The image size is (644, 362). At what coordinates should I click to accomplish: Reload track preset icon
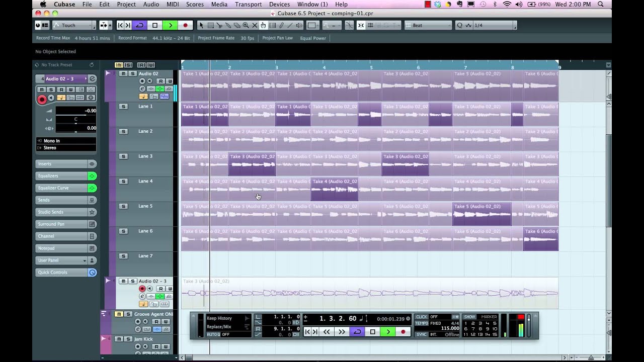point(92,65)
